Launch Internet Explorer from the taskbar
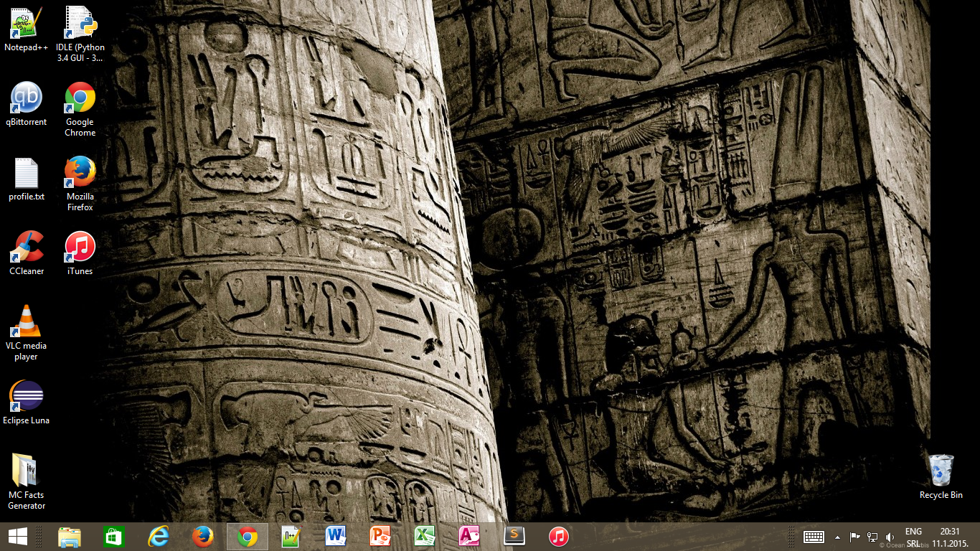 pyautogui.click(x=159, y=537)
